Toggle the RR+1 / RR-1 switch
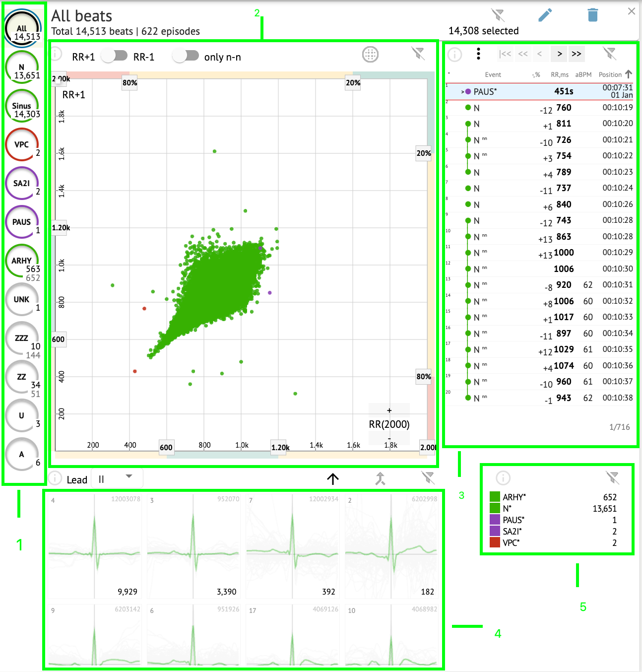The height and width of the screenshot is (672, 642). tap(115, 56)
